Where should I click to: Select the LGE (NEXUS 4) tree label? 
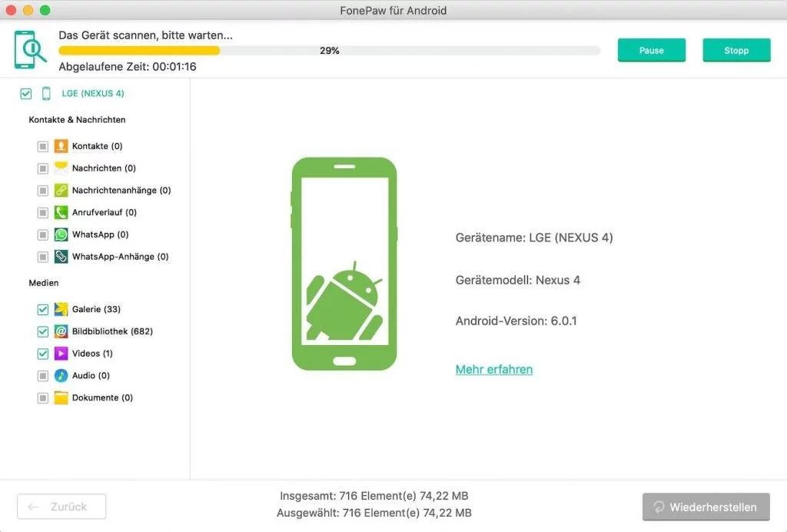93,93
